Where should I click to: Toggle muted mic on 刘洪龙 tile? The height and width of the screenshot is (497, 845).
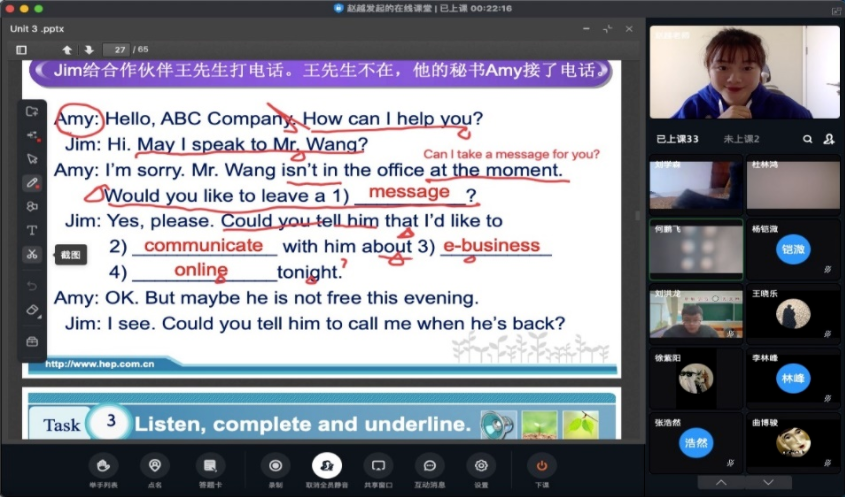click(x=731, y=334)
